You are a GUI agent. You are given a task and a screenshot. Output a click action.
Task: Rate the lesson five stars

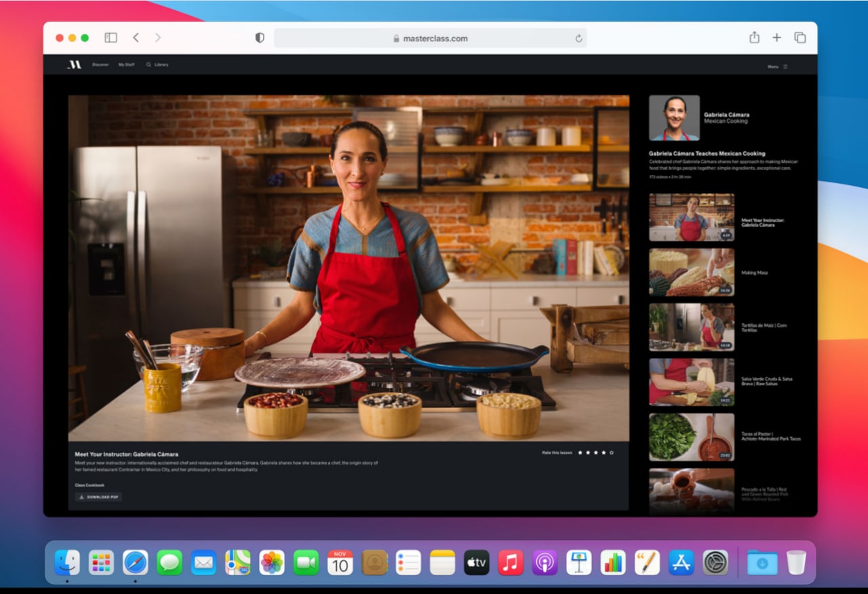point(612,452)
